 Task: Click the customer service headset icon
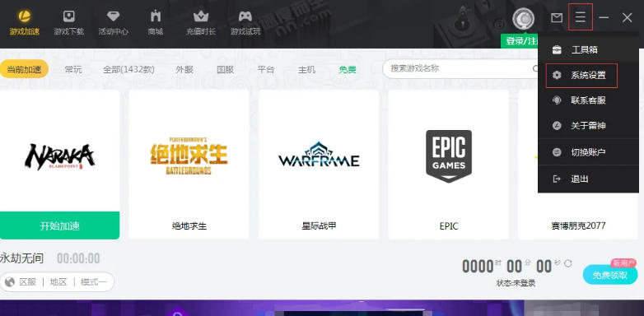pos(557,100)
